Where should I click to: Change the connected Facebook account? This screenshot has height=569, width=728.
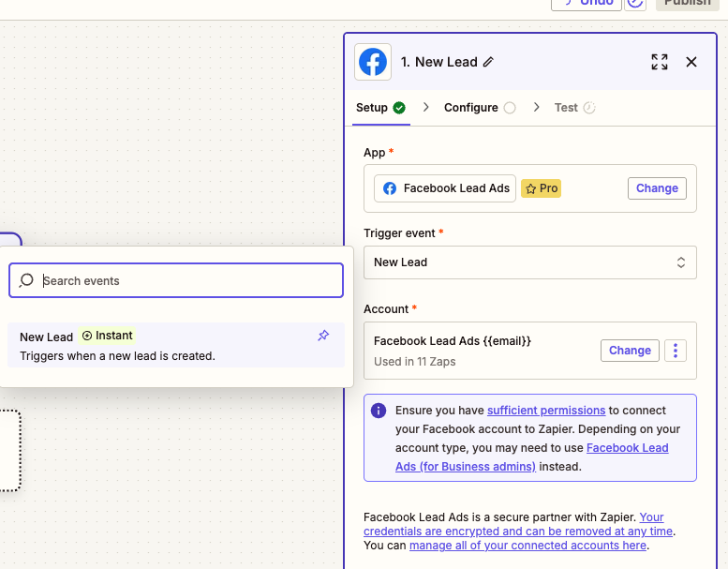(630, 351)
